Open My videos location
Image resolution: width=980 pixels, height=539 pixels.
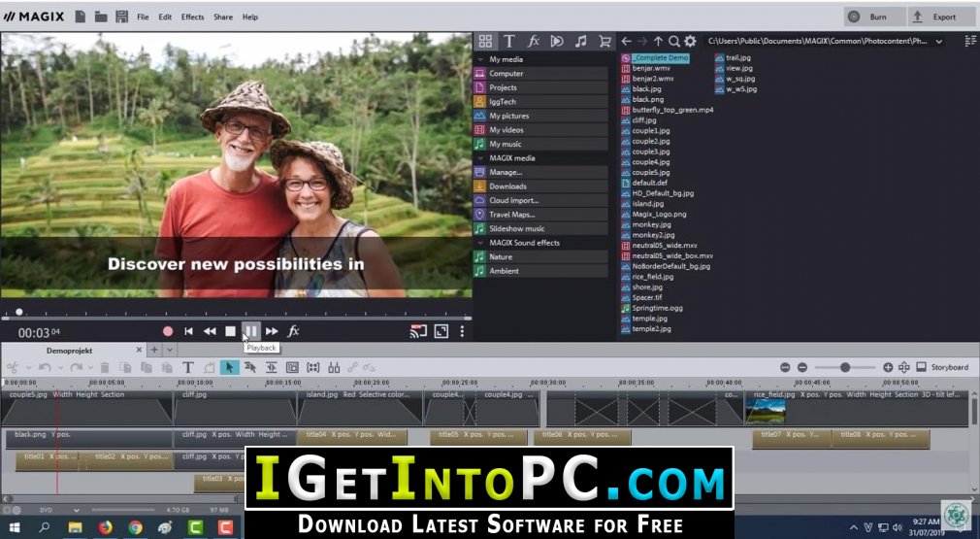point(540,130)
